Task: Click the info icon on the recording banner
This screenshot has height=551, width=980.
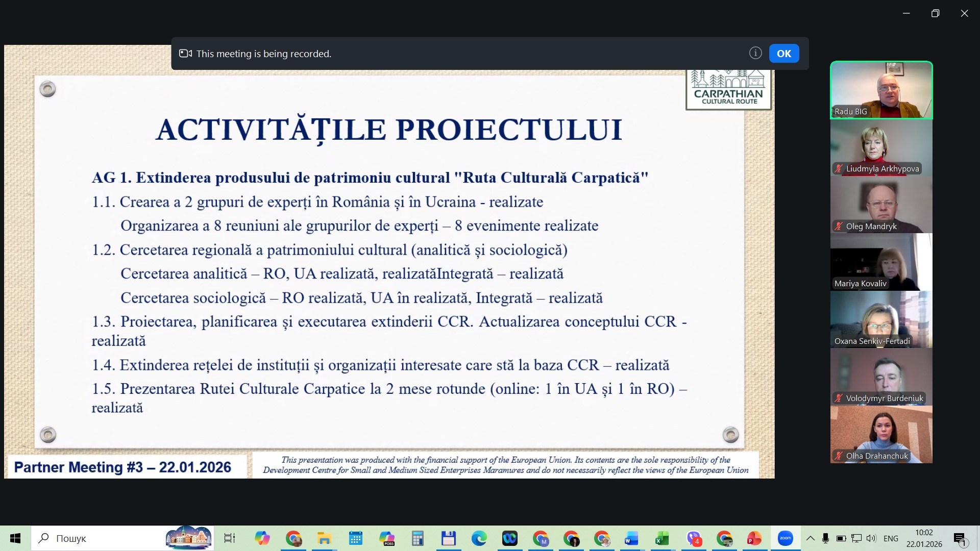Action: tap(755, 53)
